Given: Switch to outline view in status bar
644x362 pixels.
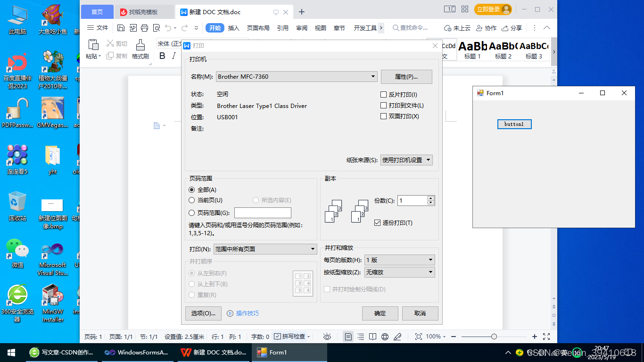Looking at the screenshot, I should [x=361, y=337].
